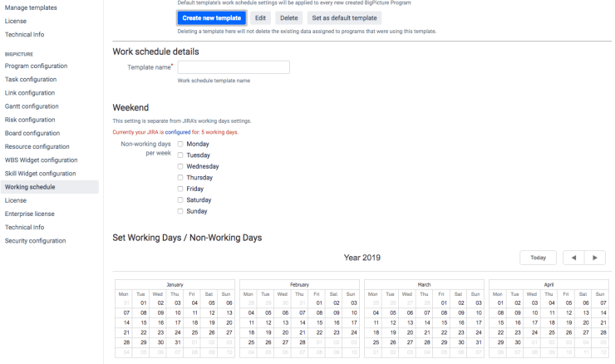Screen dimensions: 615x364
Task: Toggle the Sunday checkbox
Action: (x=180, y=211)
